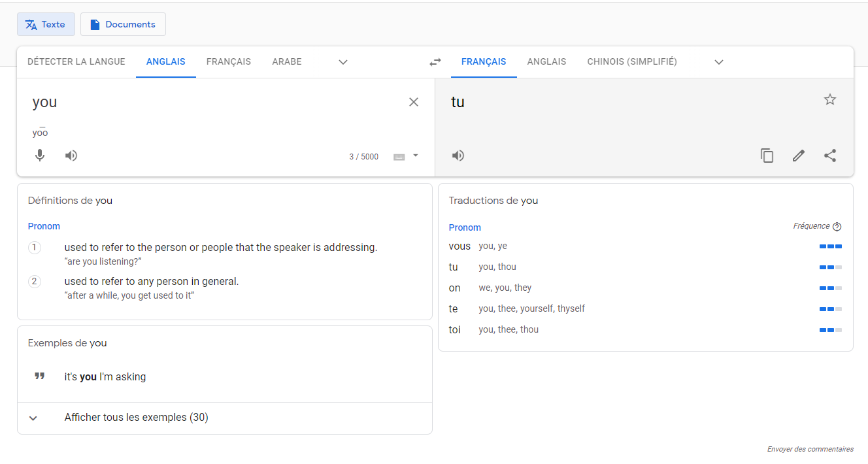
Task: Click the pencil icon to suggest an edit
Action: point(799,156)
